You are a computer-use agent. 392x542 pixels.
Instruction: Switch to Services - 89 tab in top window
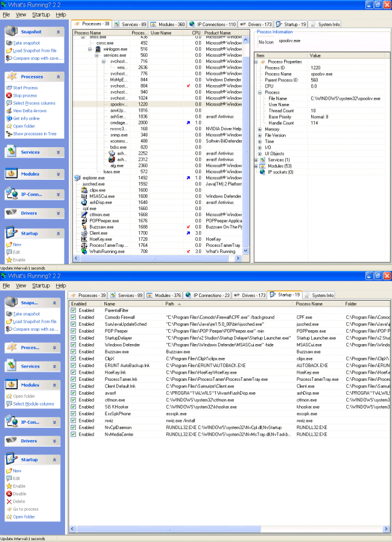130,24
